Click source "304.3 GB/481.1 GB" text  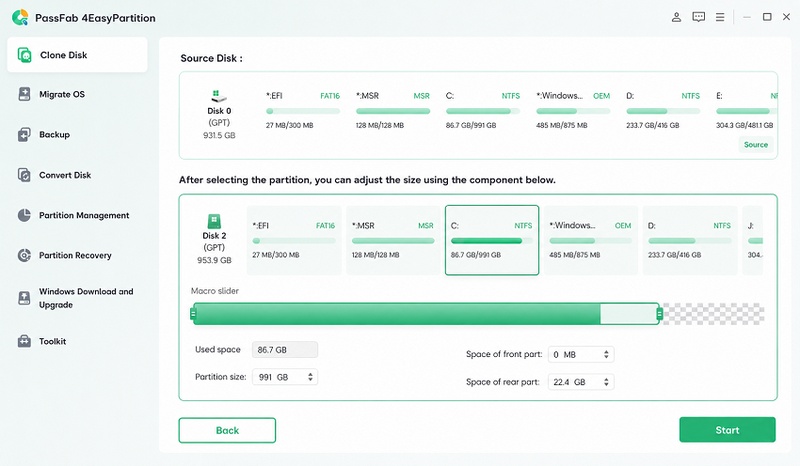(744, 125)
